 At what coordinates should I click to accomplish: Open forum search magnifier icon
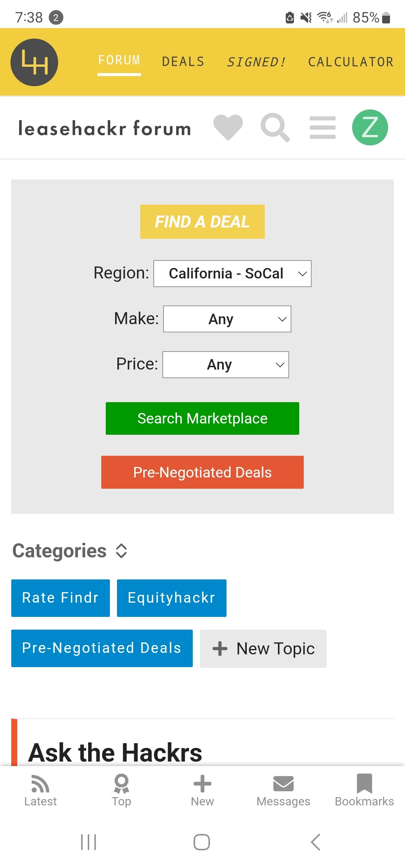coord(275,127)
